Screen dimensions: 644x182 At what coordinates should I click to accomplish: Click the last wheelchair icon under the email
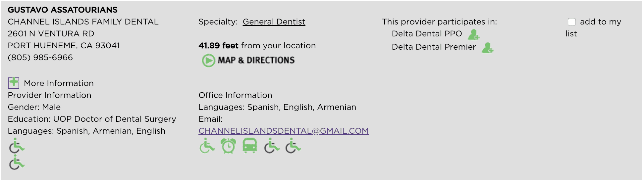tap(293, 146)
